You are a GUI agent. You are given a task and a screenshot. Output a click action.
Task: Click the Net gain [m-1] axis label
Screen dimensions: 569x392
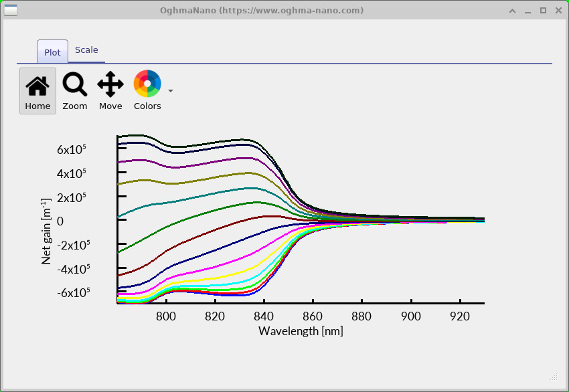point(46,231)
